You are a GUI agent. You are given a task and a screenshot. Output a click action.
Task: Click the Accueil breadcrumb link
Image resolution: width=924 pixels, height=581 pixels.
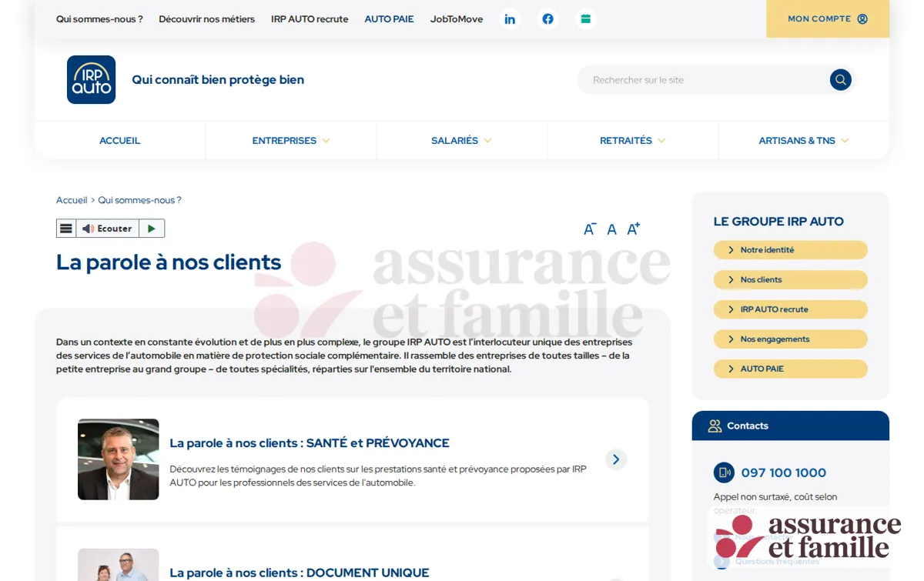[x=72, y=200]
